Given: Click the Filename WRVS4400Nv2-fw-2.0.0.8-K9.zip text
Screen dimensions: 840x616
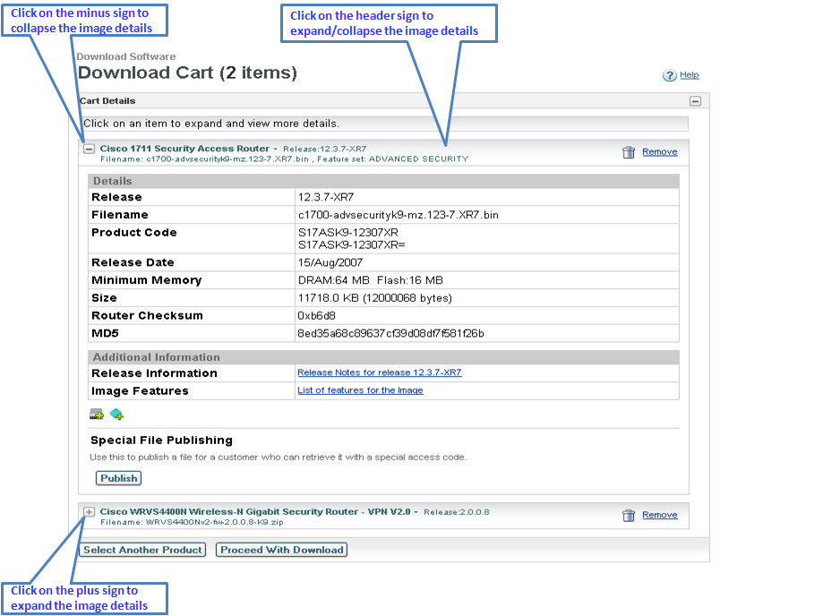Looking at the screenshot, I should coord(192,522).
